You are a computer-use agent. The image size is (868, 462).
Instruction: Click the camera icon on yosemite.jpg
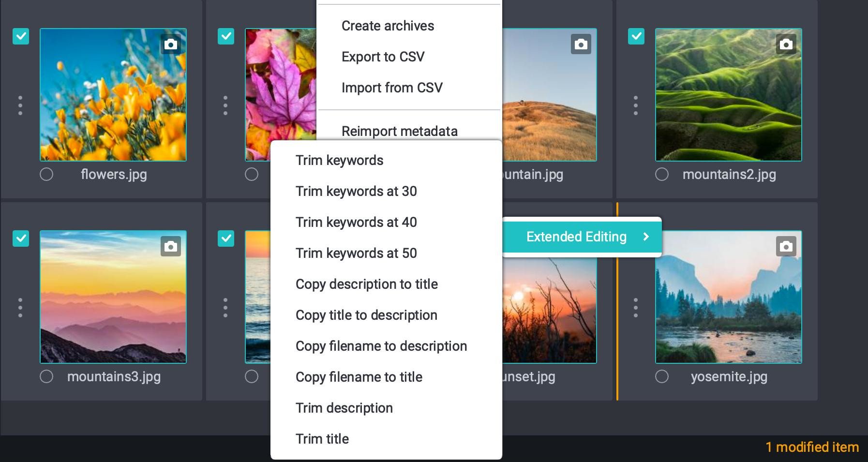tap(786, 247)
